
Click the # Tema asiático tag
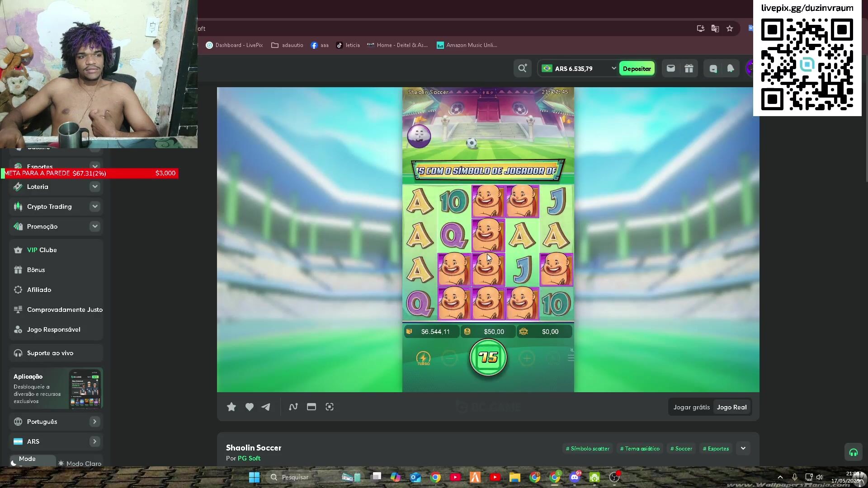[640, 449]
